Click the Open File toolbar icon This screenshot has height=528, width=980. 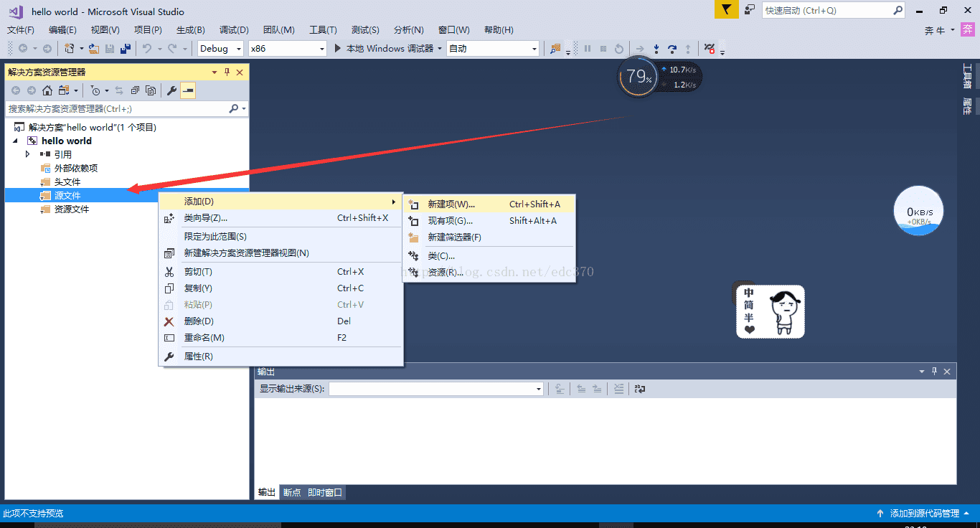click(x=93, y=49)
